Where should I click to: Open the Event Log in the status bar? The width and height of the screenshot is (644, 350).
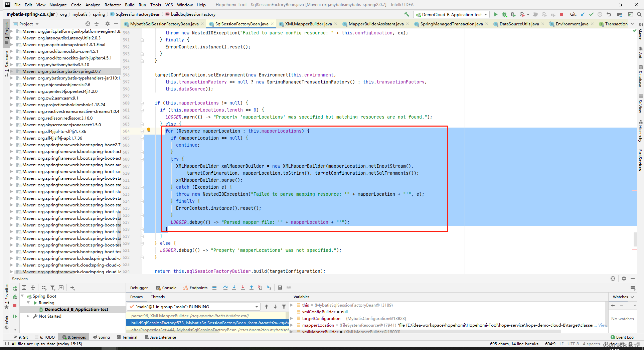(622, 337)
